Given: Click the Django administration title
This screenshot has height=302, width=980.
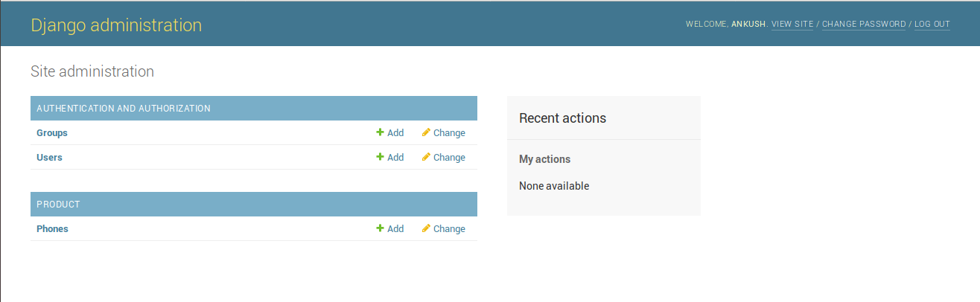Looking at the screenshot, I should click(116, 25).
